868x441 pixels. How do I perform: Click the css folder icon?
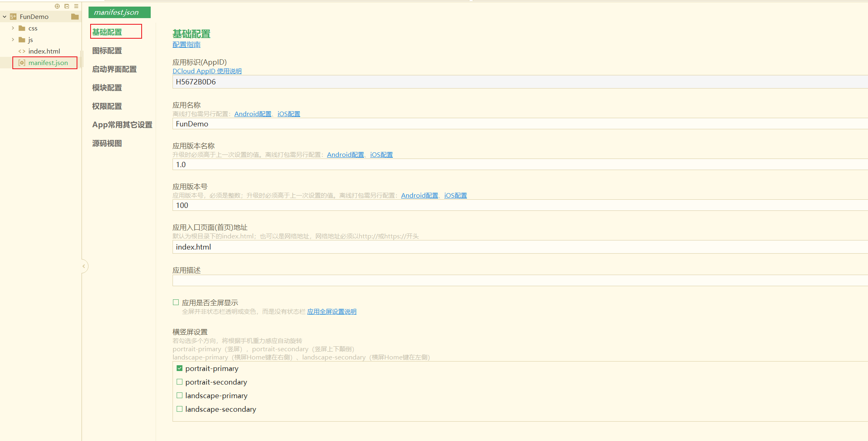[x=22, y=28]
